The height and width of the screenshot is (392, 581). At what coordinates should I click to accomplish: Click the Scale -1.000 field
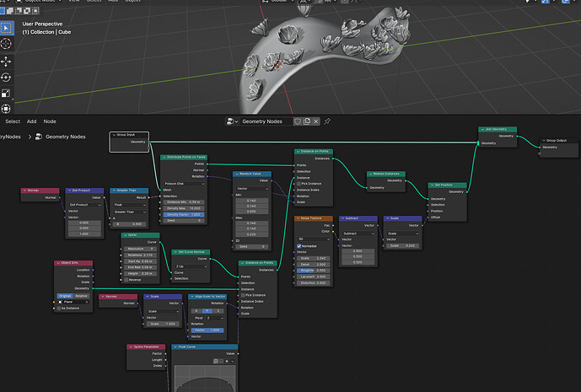pyautogui.click(x=163, y=324)
